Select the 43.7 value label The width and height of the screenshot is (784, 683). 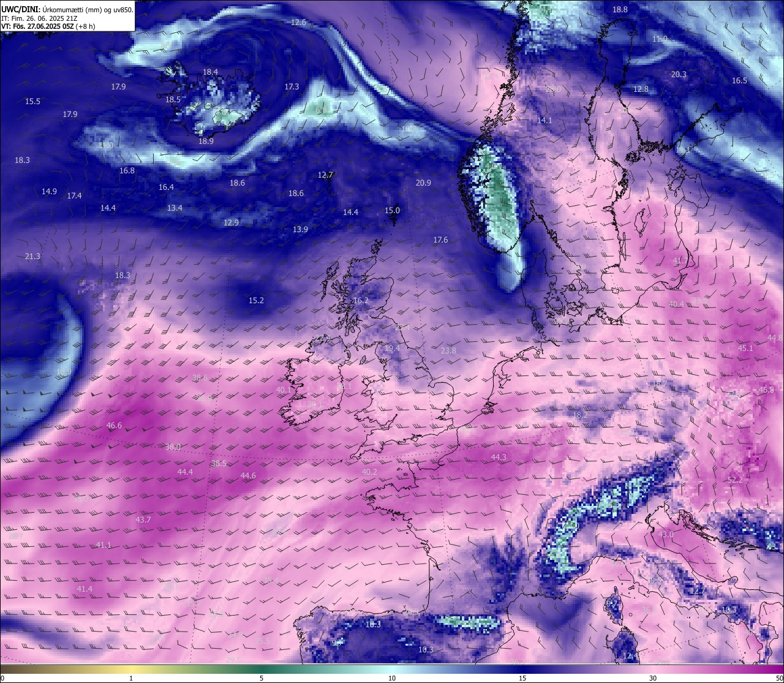143,520
